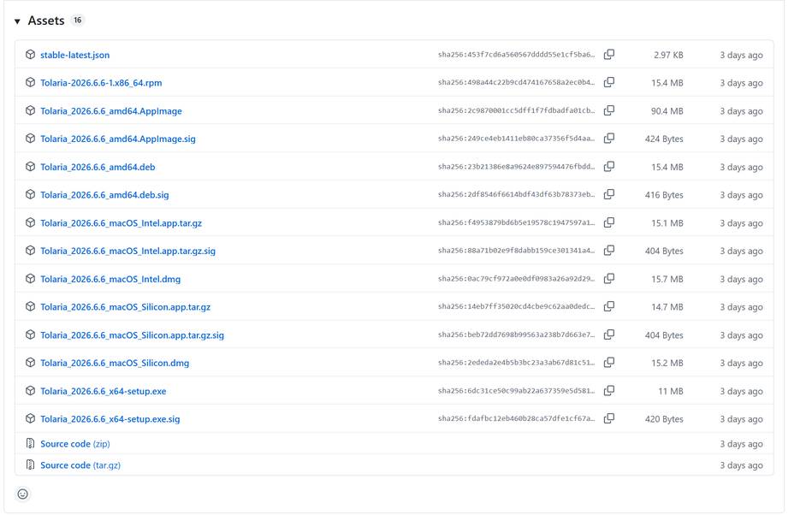812x515 pixels.
Task: Download Tolaria_2026.6.6_x64-setup.exe
Action: (x=104, y=391)
